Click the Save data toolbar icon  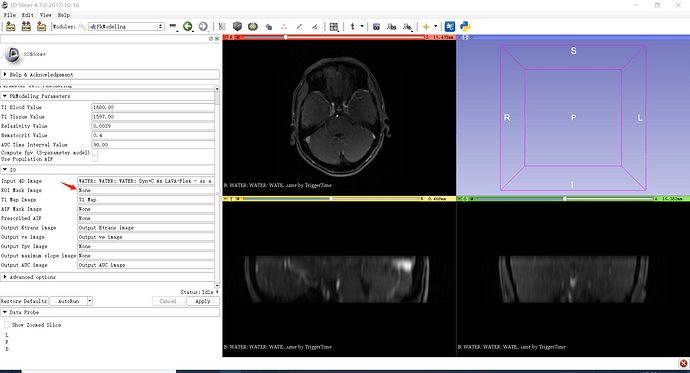[x=41, y=26]
